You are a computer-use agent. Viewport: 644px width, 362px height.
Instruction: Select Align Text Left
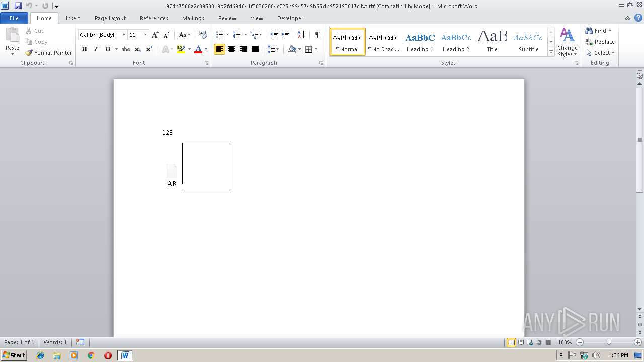pos(219,49)
